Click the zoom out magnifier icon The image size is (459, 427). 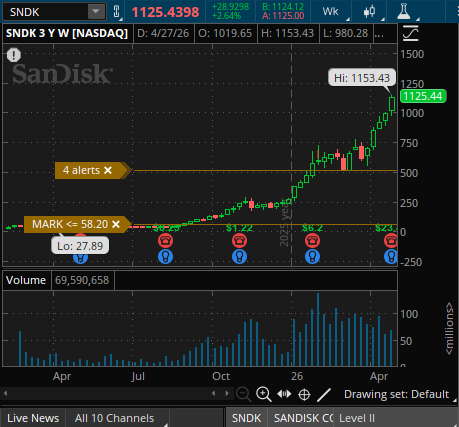pos(243,394)
